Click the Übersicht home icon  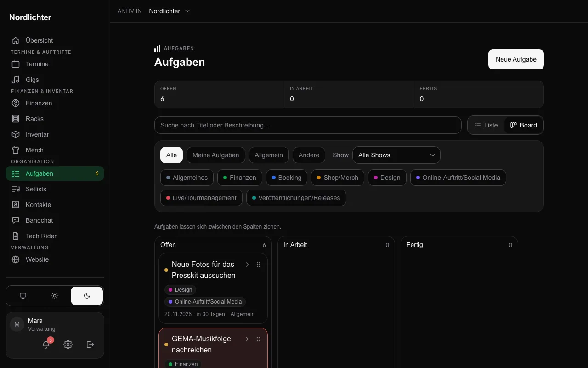(x=16, y=40)
